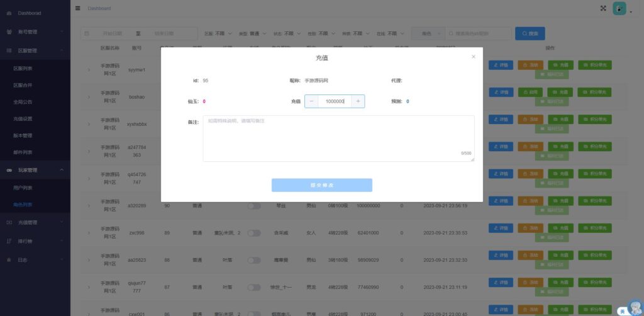Click the 日志 sidebar icon
Image resolution: width=644 pixels, height=316 pixels.
click(9, 260)
